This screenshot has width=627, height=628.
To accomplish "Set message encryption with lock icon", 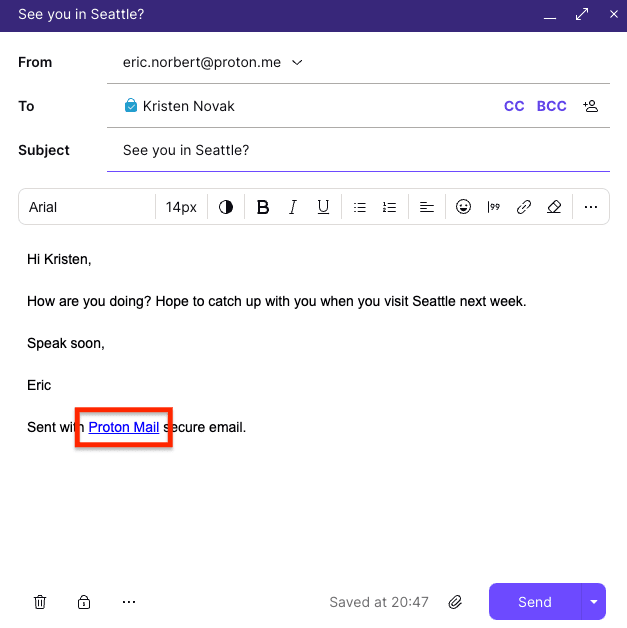I will pos(84,602).
